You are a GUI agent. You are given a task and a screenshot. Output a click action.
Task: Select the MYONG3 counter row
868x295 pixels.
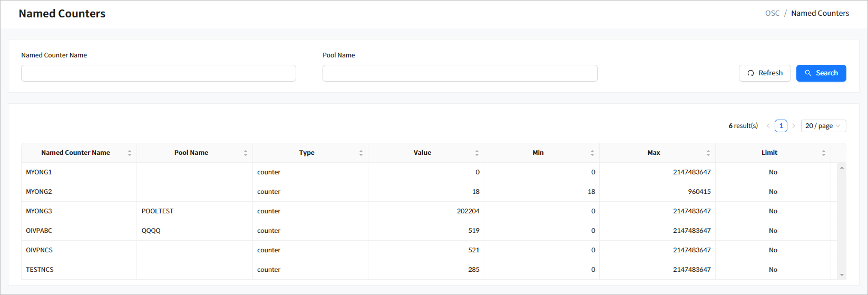click(39, 211)
